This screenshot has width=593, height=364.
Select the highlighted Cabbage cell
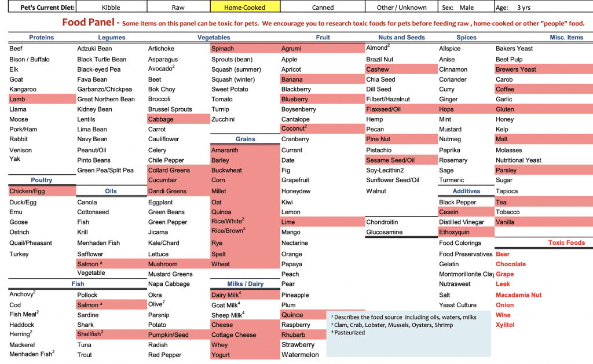[x=178, y=119]
